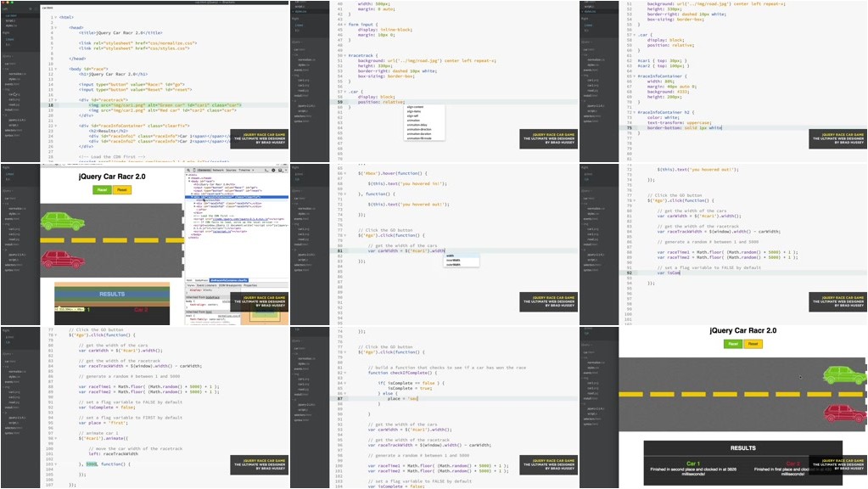Choose animation-fill-mode from the CSS autocomplete list
Image resolution: width=868 pixels, height=489 pixels.
click(419, 138)
